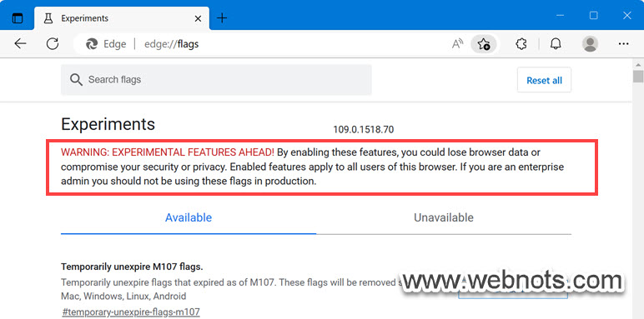Switch to the Unavailable tab
The image size is (644, 319).
pos(444,217)
